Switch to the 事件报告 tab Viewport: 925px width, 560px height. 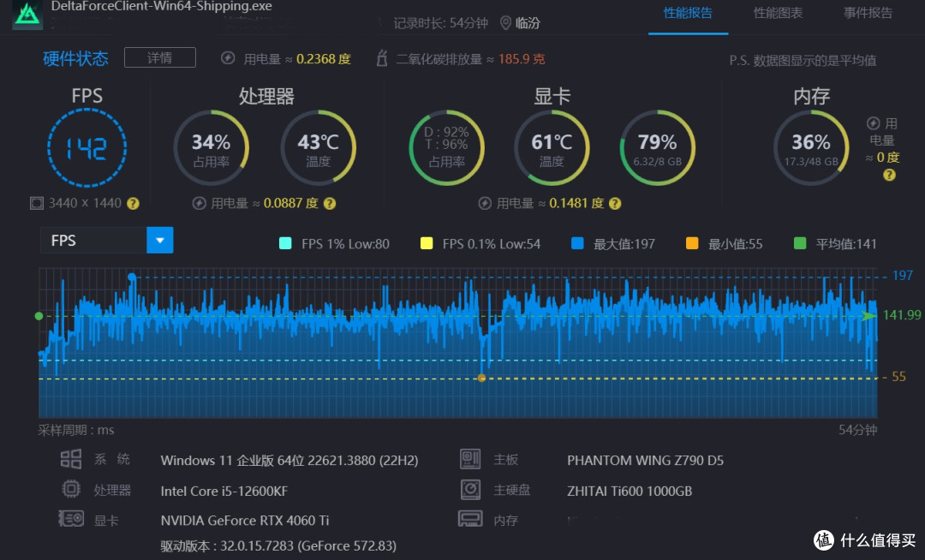tap(868, 13)
